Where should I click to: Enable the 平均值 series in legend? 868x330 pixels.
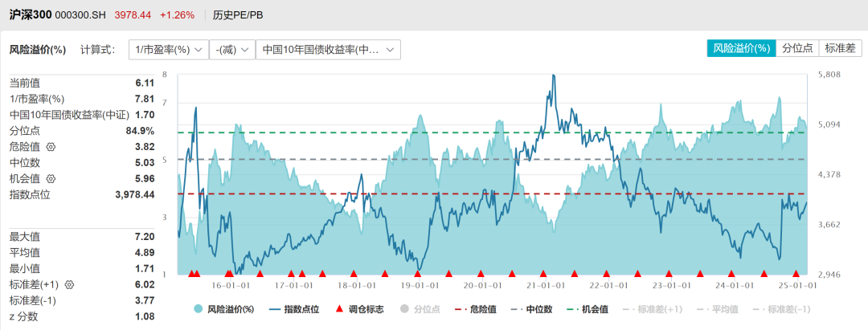(713, 309)
